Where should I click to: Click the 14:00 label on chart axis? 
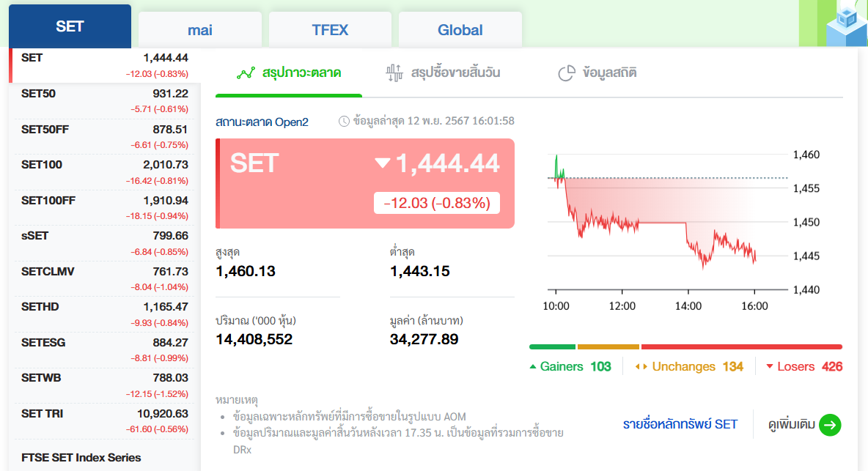[688, 306]
